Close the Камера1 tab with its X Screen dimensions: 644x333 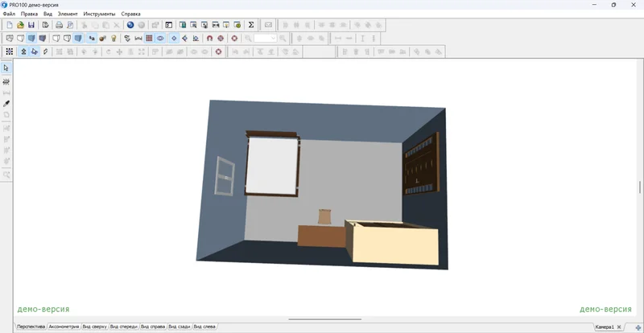point(618,327)
